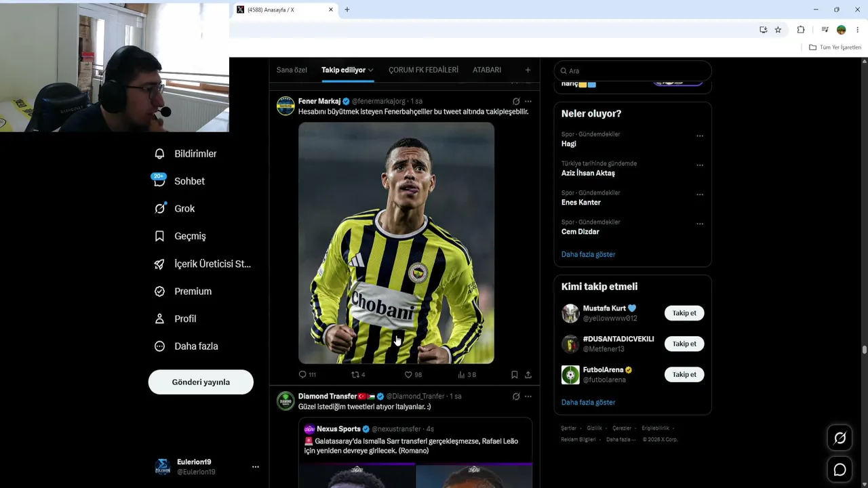
Task: Open a new browser tab
Action: [x=347, y=9]
